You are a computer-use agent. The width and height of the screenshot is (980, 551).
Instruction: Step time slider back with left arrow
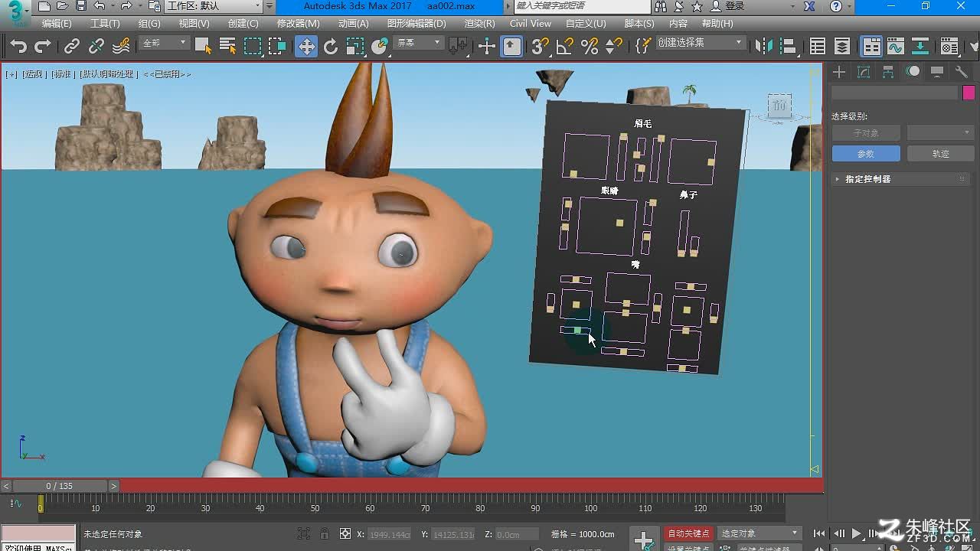click(x=6, y=486)
